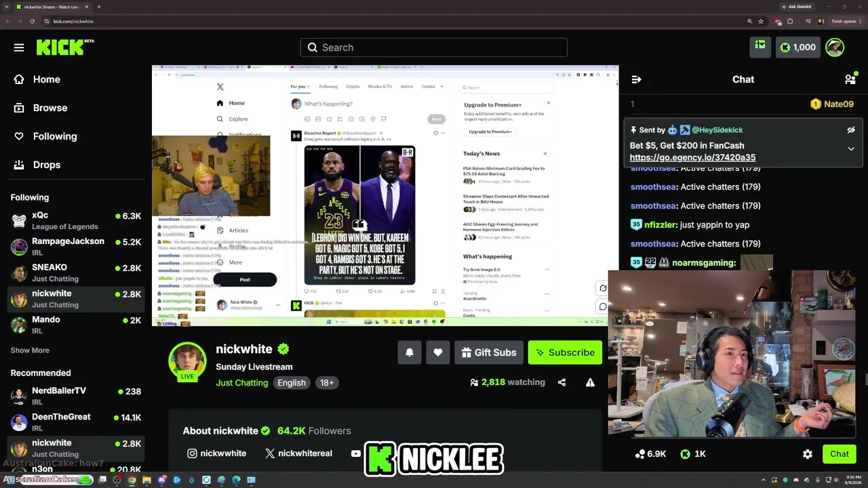Image resolution: width=868 pixels, height=488 pixels.
Task: Open Mando's IRL stream
Action: point(76,325)
